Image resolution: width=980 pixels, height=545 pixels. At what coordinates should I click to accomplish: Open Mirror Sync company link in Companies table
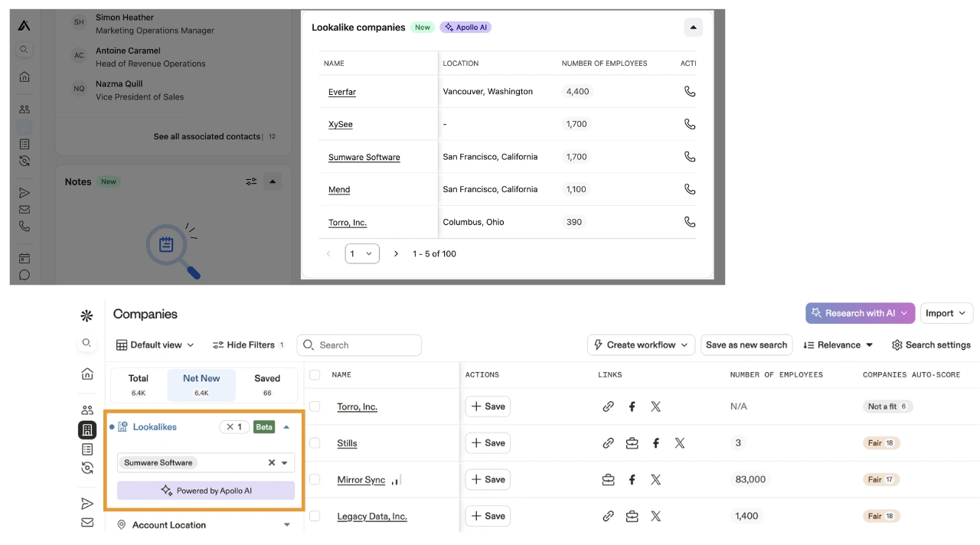(361, 480)
